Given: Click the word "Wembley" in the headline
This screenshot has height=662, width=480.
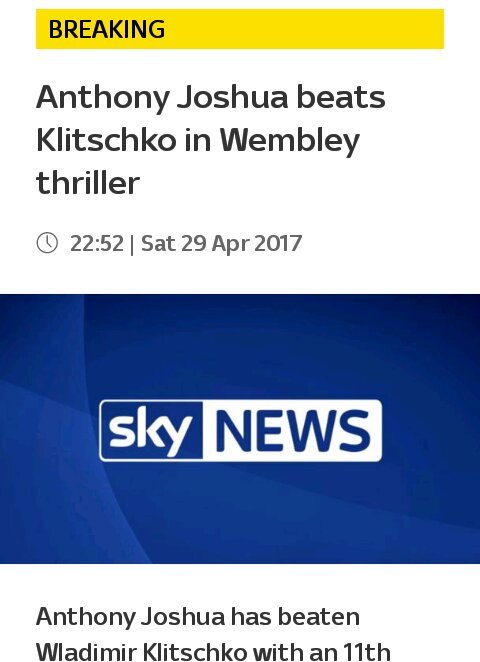Looking at the screenshot, I should tap(289, 141).
